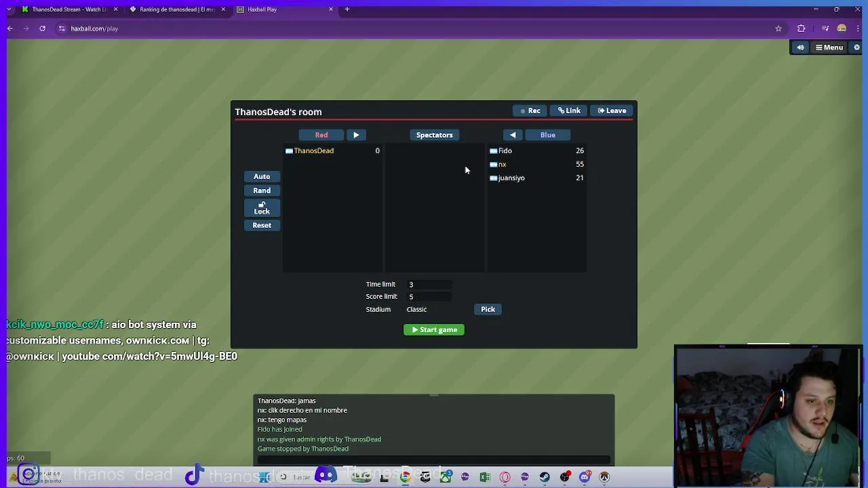Click the Spectators team button

pos(435,135)
